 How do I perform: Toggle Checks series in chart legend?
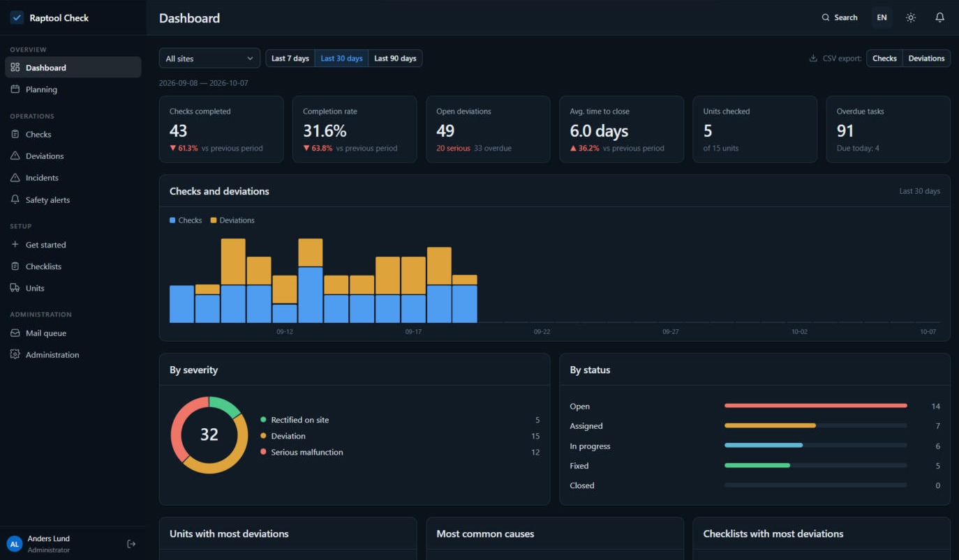click(186, 220)
